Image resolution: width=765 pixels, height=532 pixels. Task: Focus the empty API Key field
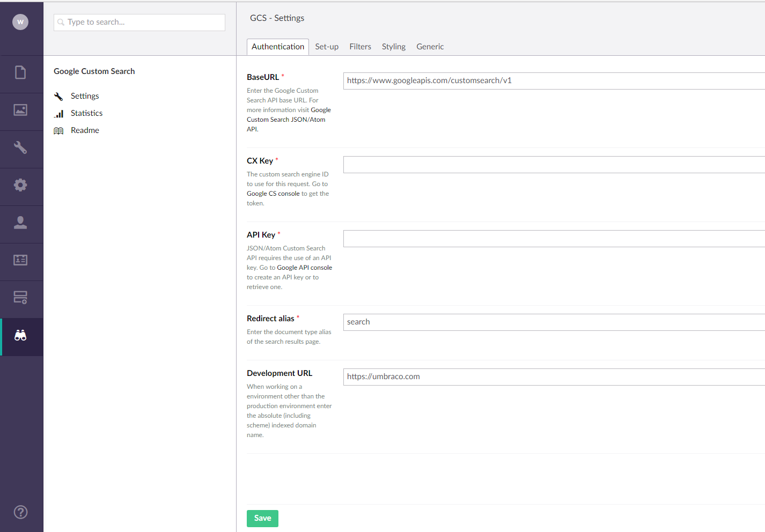554,239
